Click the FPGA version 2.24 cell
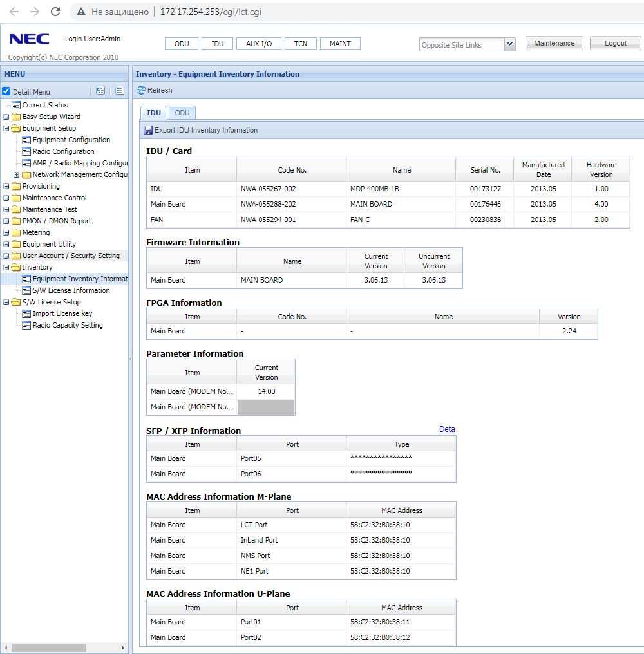644x654 pixels. 569,331
